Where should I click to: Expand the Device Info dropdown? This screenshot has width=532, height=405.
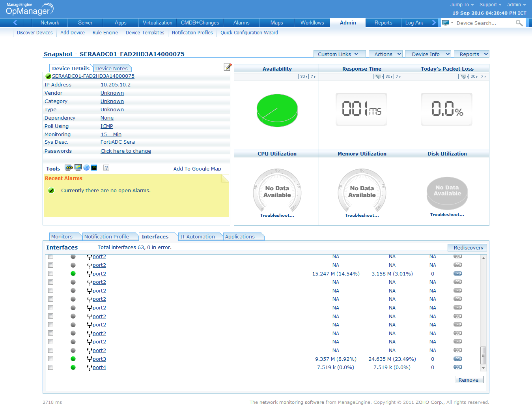[x=430, y=54]
